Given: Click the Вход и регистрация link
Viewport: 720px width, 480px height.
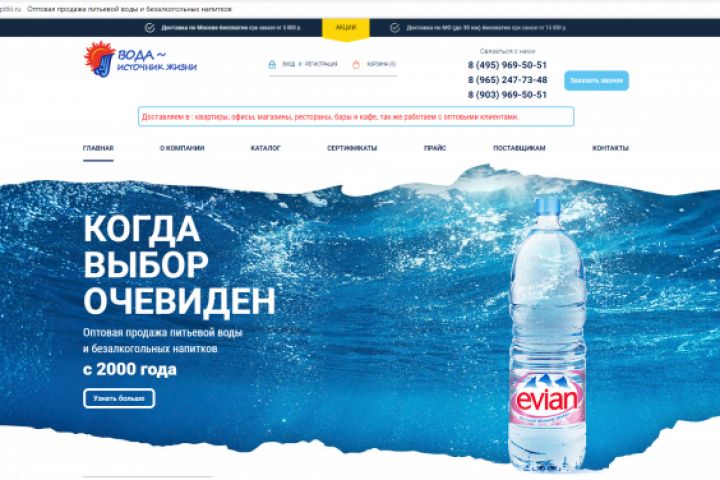Looking at the screenshot, I should 310,64.
